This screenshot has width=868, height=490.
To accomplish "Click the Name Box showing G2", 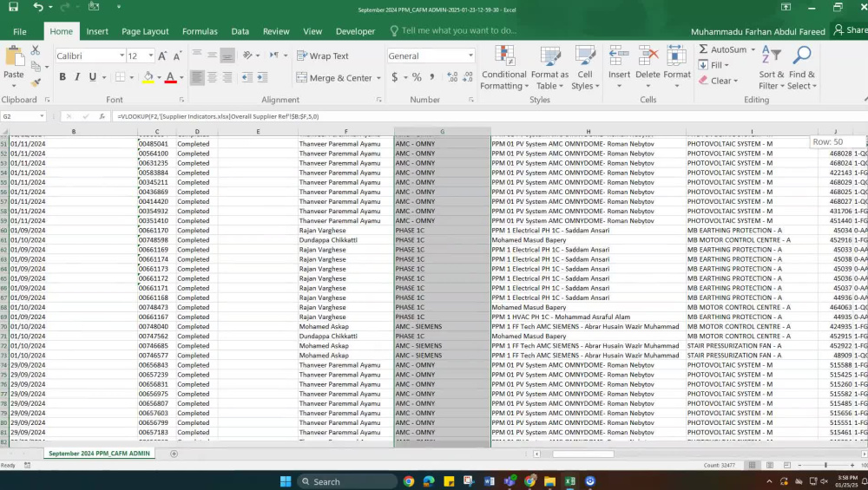I will (x=23, y=117).
